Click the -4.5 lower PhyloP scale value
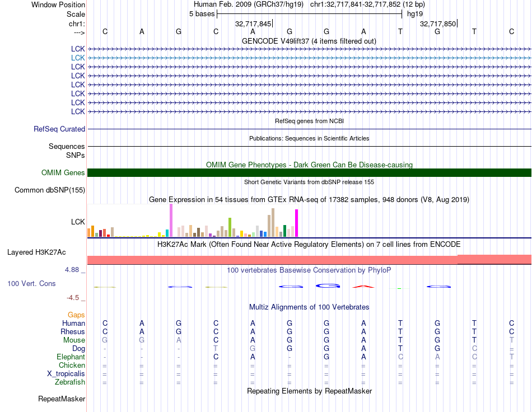The height and width of the screenshot is (412, 532). [x=73, y=298]
